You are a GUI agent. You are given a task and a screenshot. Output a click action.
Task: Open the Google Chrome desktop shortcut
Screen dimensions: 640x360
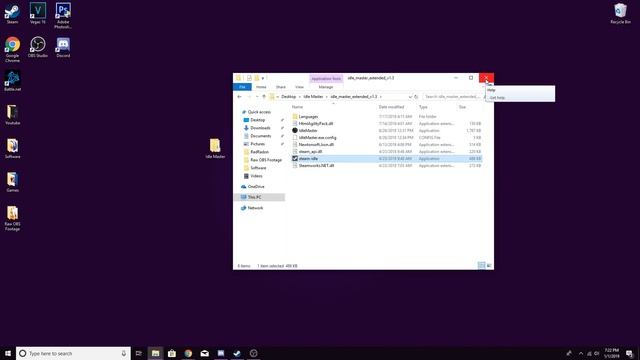(12, 49)
